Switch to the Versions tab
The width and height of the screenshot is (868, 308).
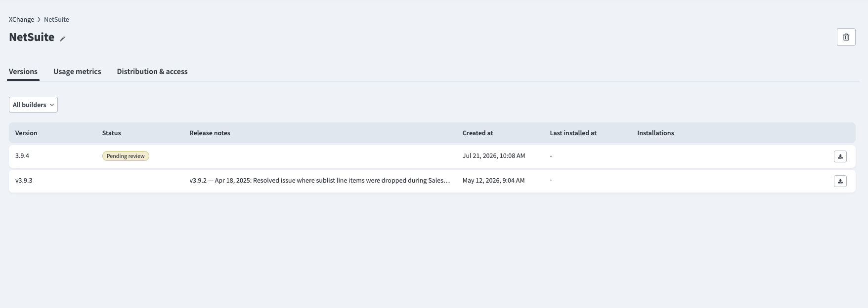[23, 72]
